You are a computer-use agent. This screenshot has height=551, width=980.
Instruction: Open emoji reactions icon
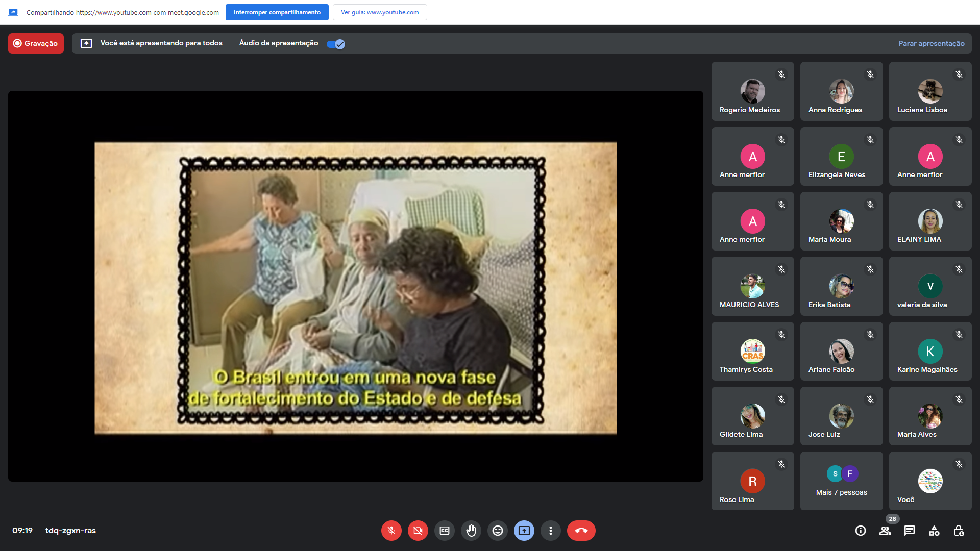click(497, 531)
